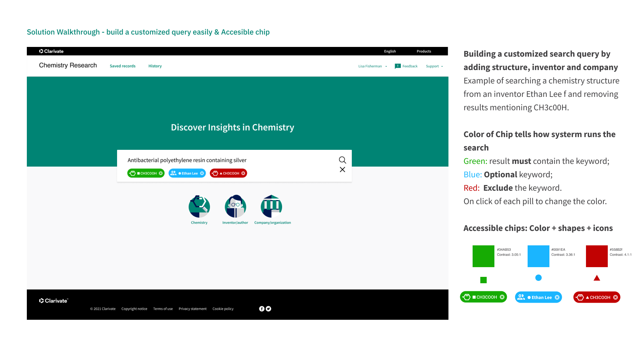Screen dimensions: 644x362
Task: Click the large red color swatch
Action: tap(596, 256)
